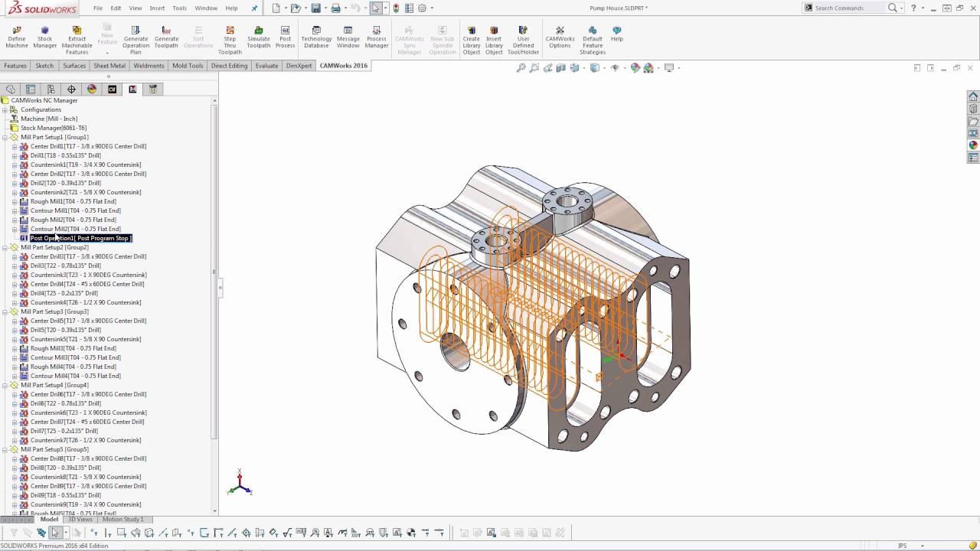Click Create Library Object
980x551 pixels.
coord(472,41)
